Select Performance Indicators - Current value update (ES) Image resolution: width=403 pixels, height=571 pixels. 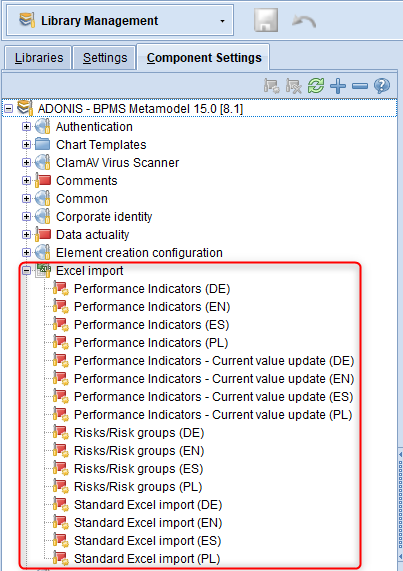click(x=214, y=397)
